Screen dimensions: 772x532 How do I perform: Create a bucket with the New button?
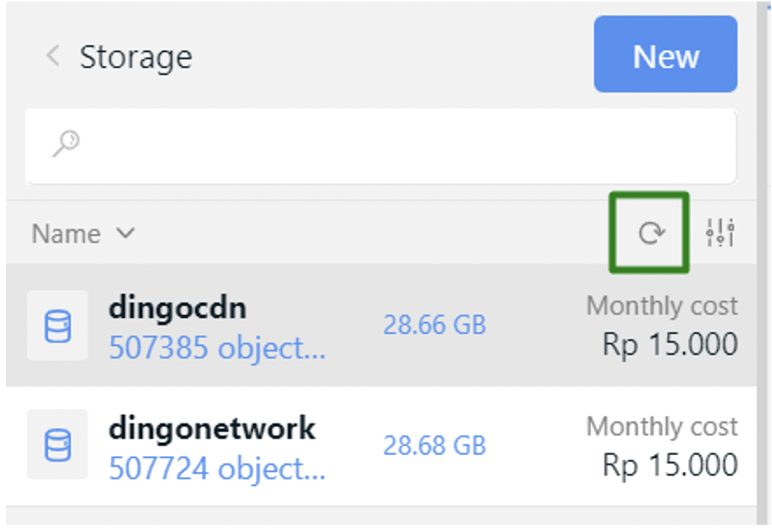pyautogui.click(x=665, y=55)
